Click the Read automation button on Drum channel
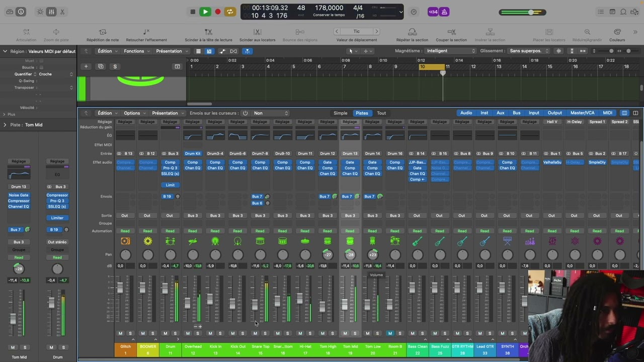 click(170, 231)
